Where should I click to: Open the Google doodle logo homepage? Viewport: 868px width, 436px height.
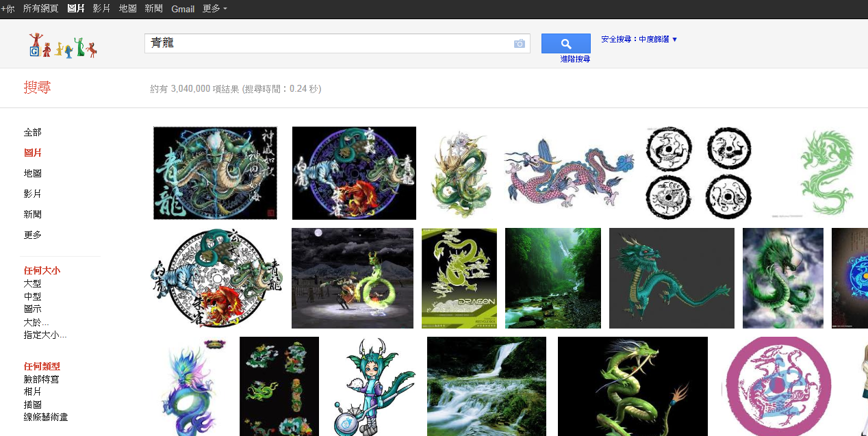pos(62,45)
